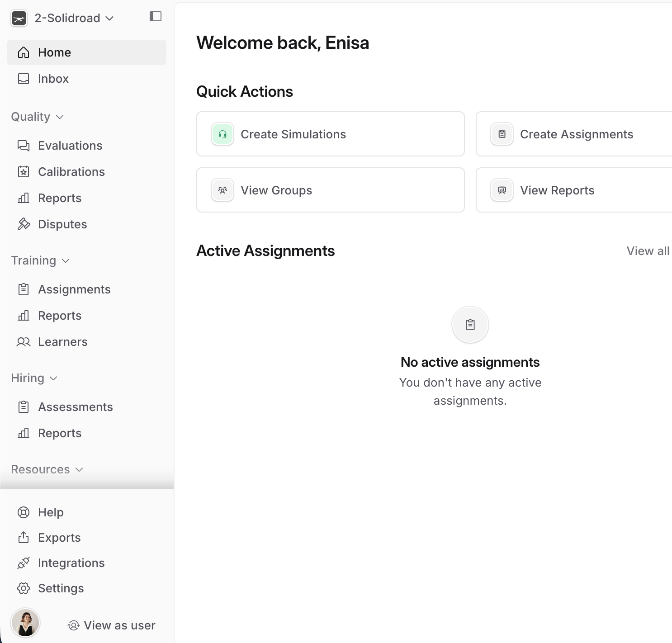Click the View Reports quick action
Image resolution: width=672 pixels, height=643 pixels.
pos(574,190)
